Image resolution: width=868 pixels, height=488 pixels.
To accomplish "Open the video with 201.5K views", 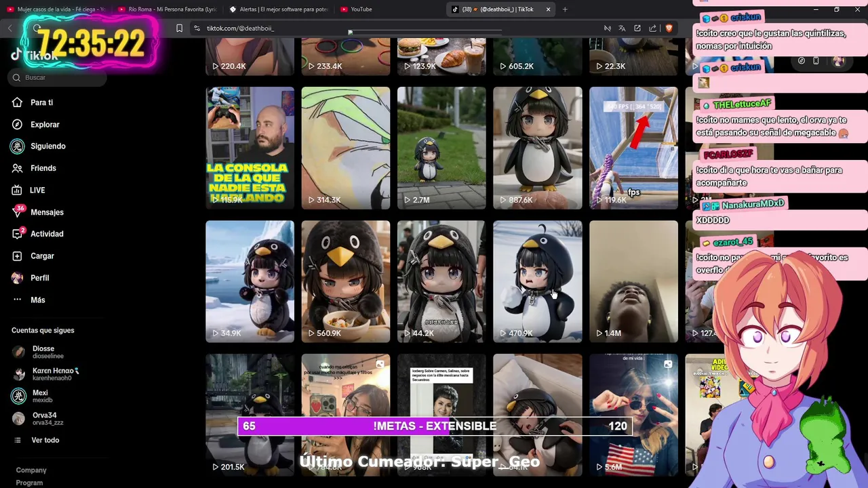I will [x=250, y=415].
